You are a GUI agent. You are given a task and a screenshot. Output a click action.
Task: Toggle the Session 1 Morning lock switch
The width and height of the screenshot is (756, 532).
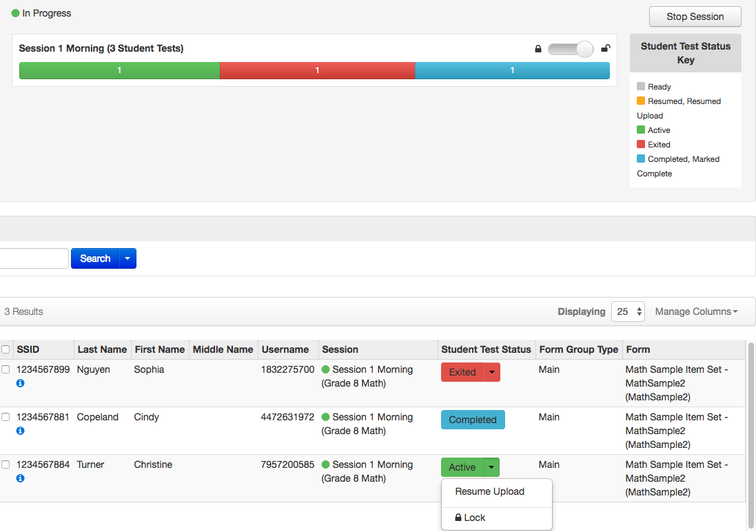click(x=571, y=50)
